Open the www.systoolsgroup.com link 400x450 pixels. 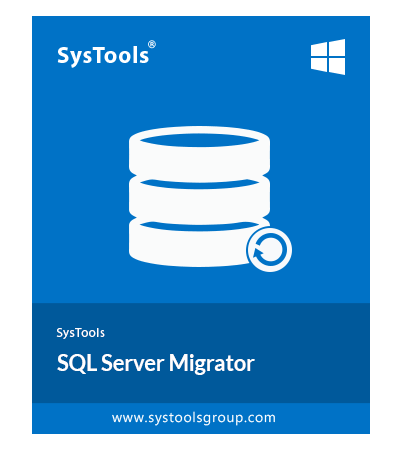click(194, 418)
